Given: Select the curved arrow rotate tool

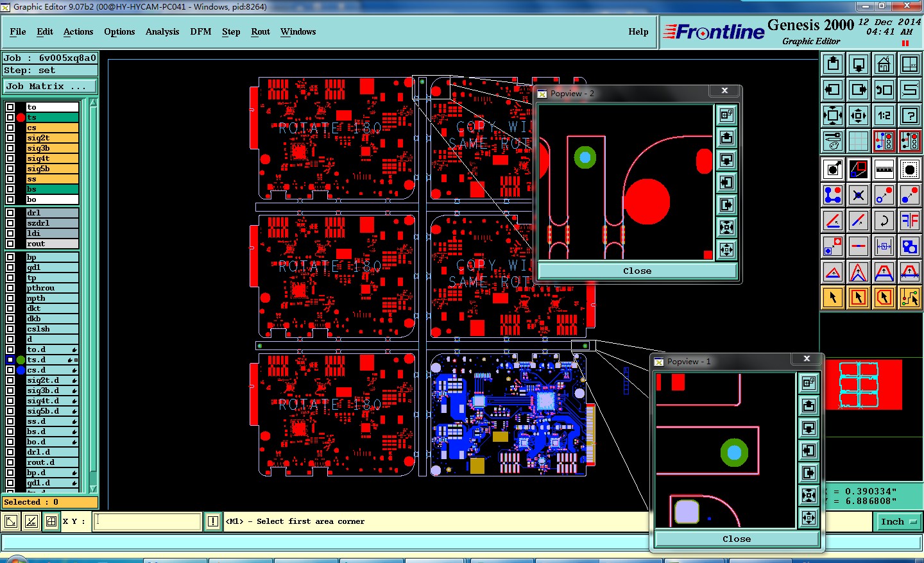Looking at the screenshot, I should [884, 221].
